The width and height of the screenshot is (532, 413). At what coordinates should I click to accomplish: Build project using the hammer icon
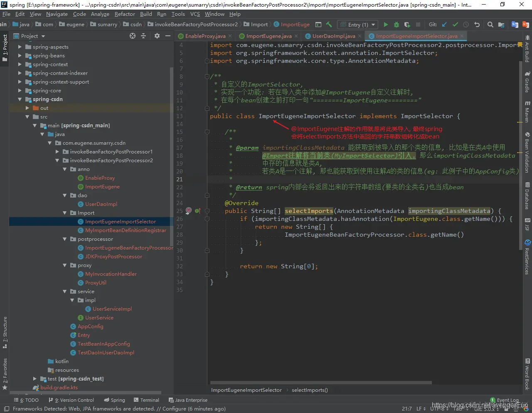click(329, 25)
